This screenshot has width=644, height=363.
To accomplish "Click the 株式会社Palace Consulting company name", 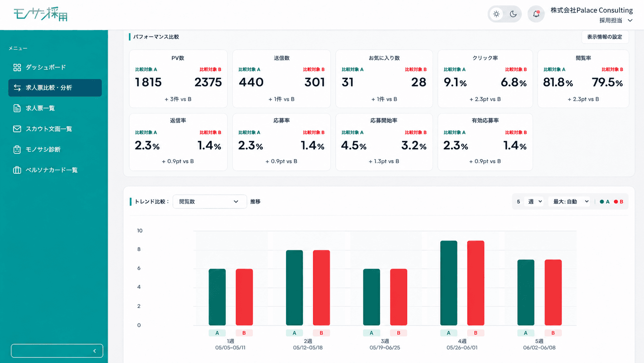I will pos(592,10).
